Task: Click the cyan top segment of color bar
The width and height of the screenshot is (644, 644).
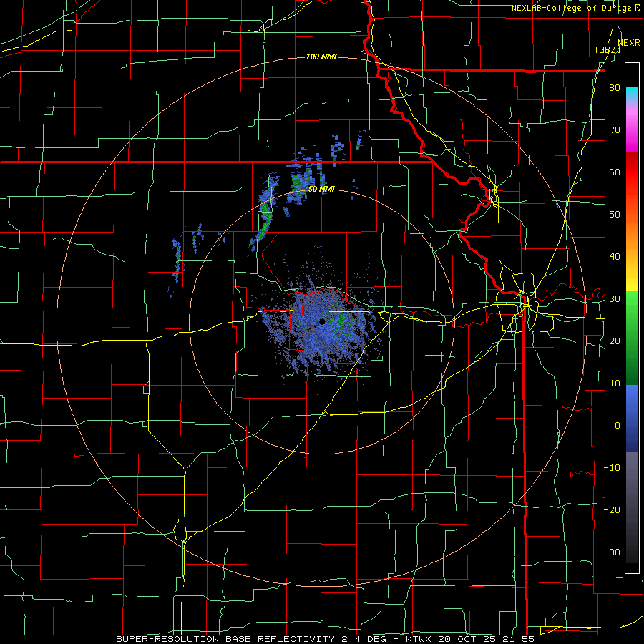Action: point(632,94)
